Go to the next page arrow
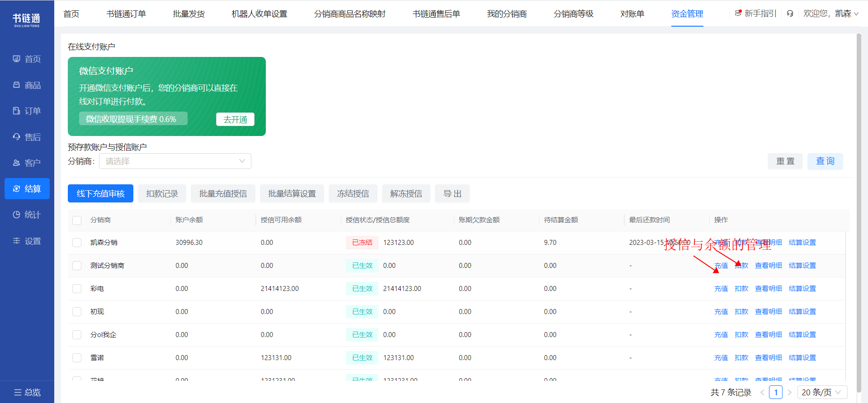Image resolution: width=868 pixels, height=403 pixels. pyautogui.click(x=790, y=392)
